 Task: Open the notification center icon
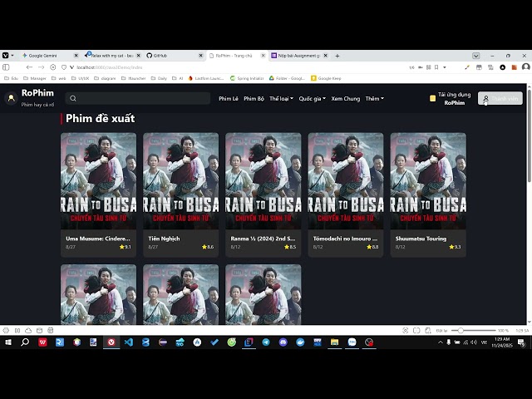(x=522, y=342)
